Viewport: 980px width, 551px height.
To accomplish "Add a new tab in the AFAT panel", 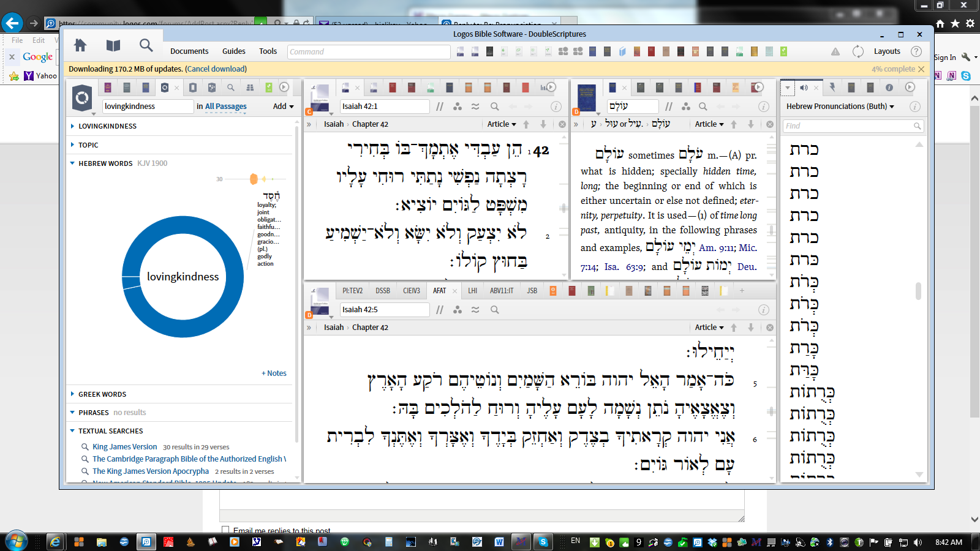I will [742, 291].
